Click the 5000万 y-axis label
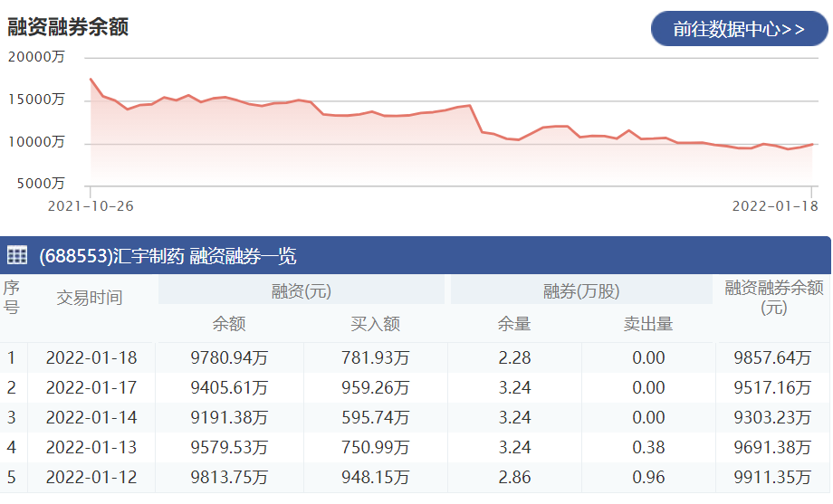Screen dimensions: 833x504 point(41,184)
